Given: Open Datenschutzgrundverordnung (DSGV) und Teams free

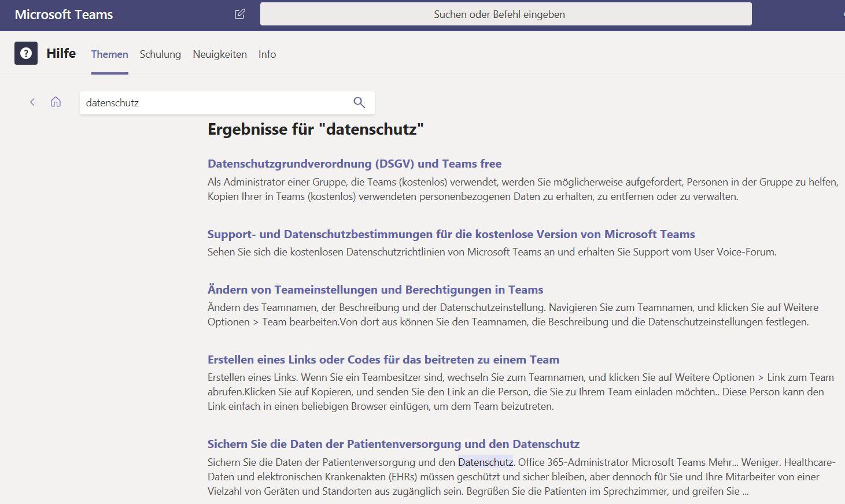Looking at the screenshot, I should [x=355, y=164].
